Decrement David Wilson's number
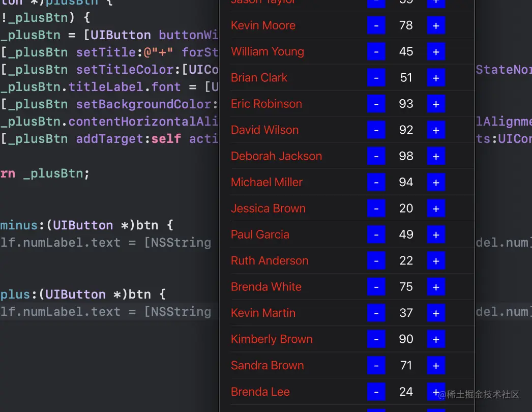The image size is (532, 412). point(376,130)
